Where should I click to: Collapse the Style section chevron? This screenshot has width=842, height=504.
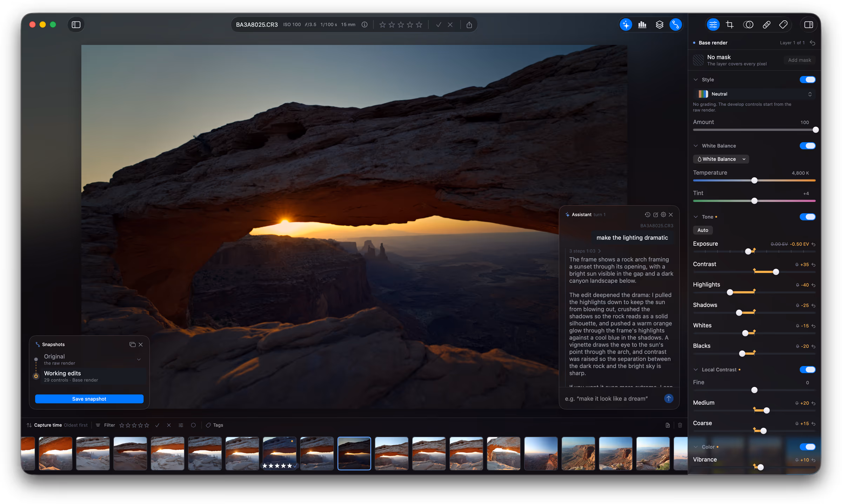[696, 80]
